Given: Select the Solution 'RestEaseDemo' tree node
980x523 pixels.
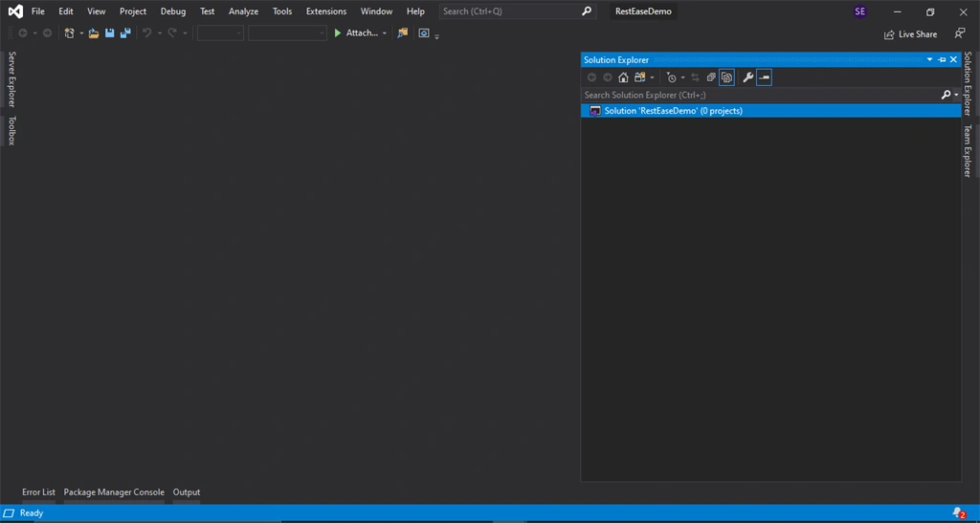Looking at the screenshot, I should [770, 111].
